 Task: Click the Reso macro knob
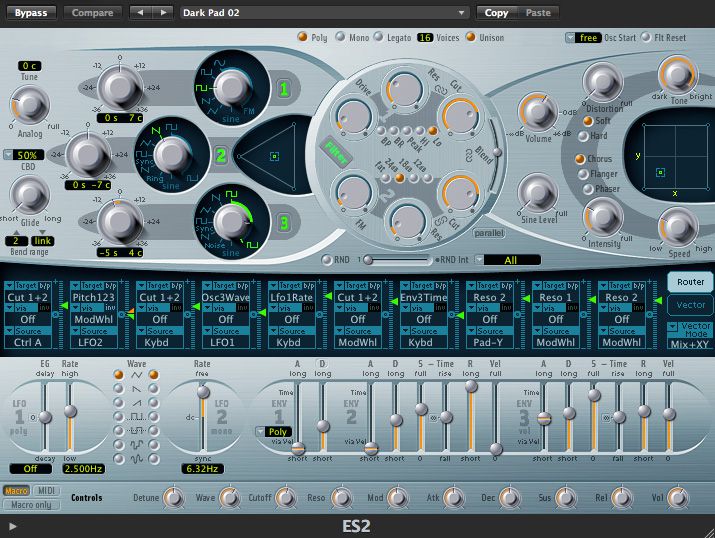click(x=342, y=497)
